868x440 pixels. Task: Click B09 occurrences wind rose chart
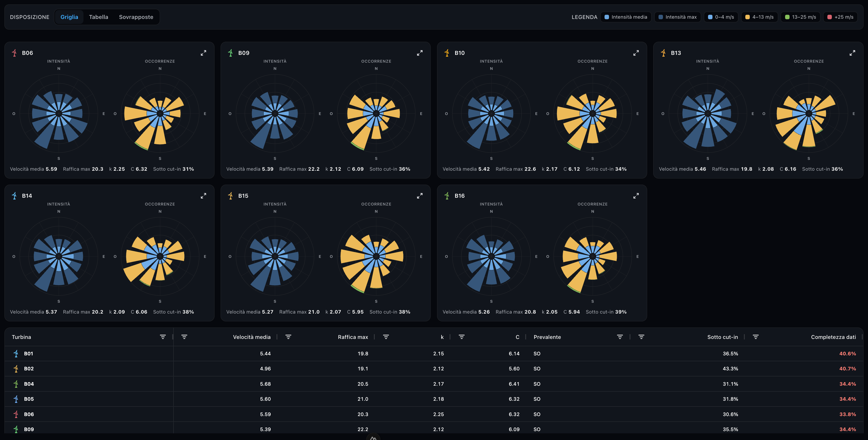376,114
